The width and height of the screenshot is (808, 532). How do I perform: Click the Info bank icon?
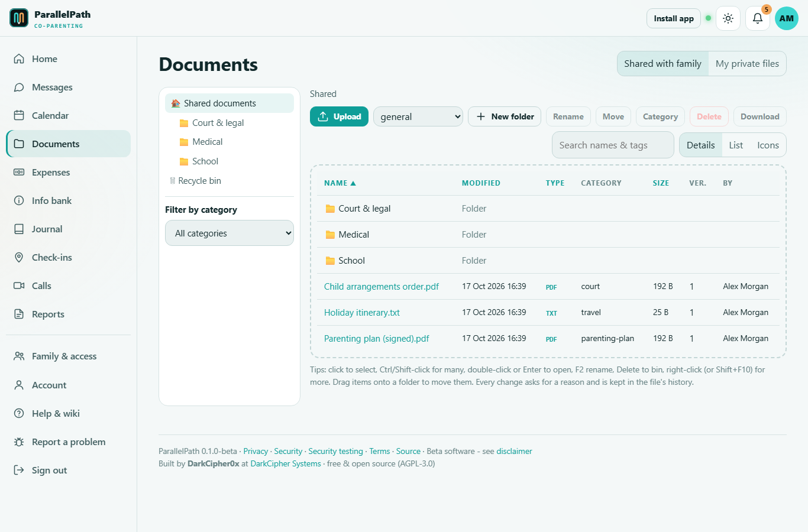tap(19, 200)
